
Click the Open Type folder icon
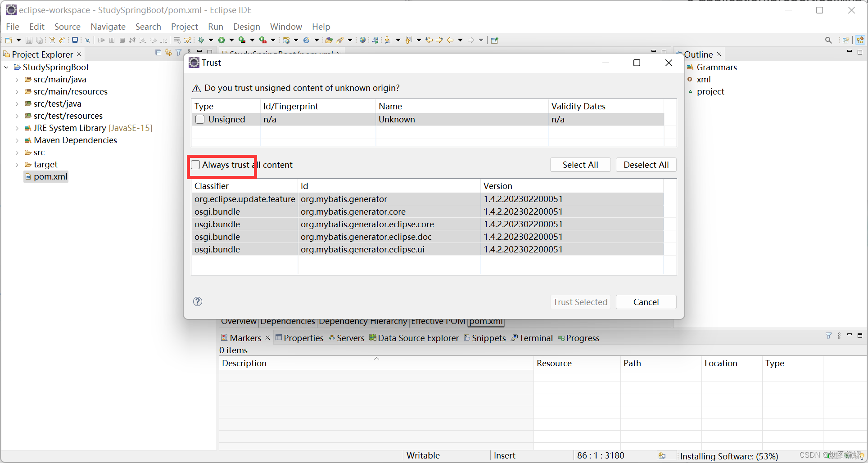pos(329,40)
